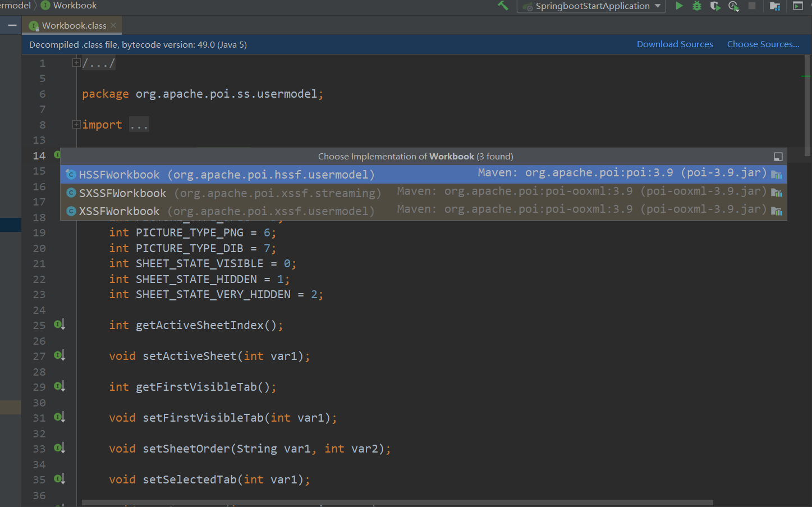The image size is (812, 507).
Task: Click the Stop square icon in the toolbar
Action: point(752,6)
